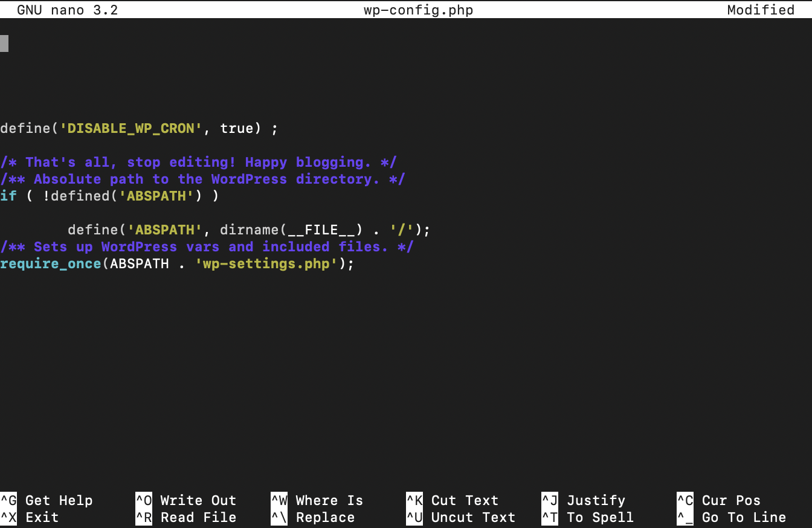812x528 pixels.
Task: Click the wp-config.php filename in title bar
Action: (418, 10)
